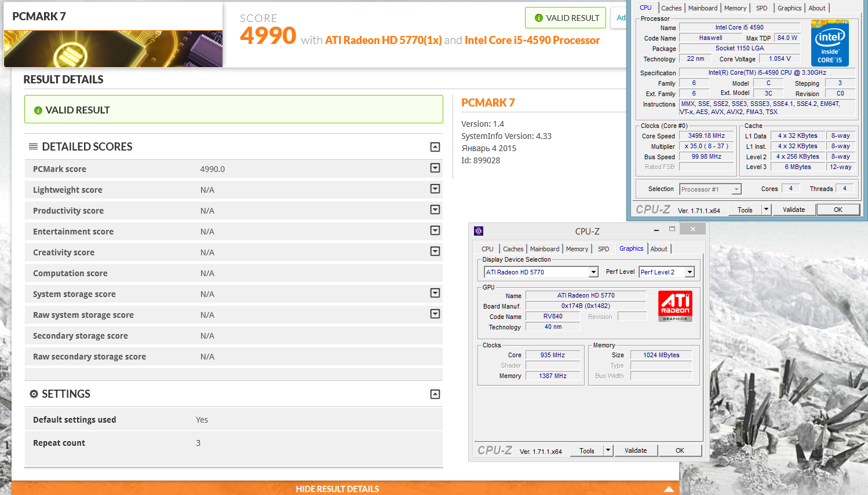Click Tools button in the top-right CPU-Z window
The width and height of the screenshot is (868, 495).
(x=745, y=210)
